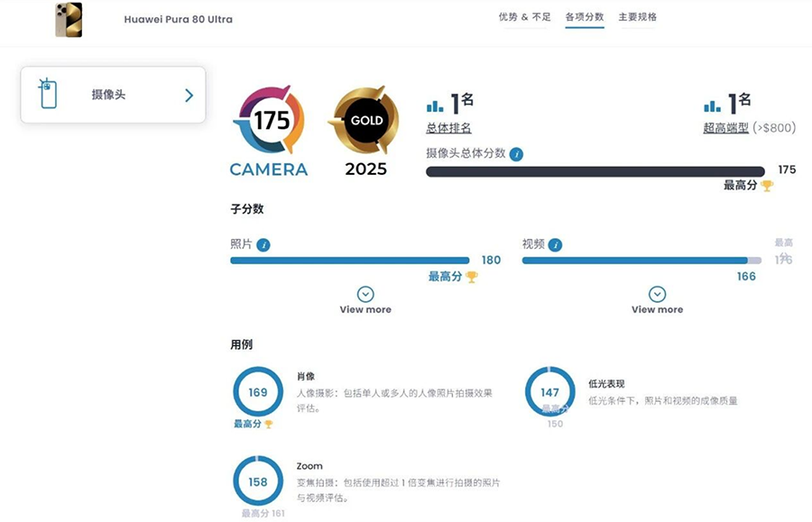Click the camera phone icon in 摄像头 card
Image resolution: width=812 pixels, height=522 pixels.
(48, 94)
